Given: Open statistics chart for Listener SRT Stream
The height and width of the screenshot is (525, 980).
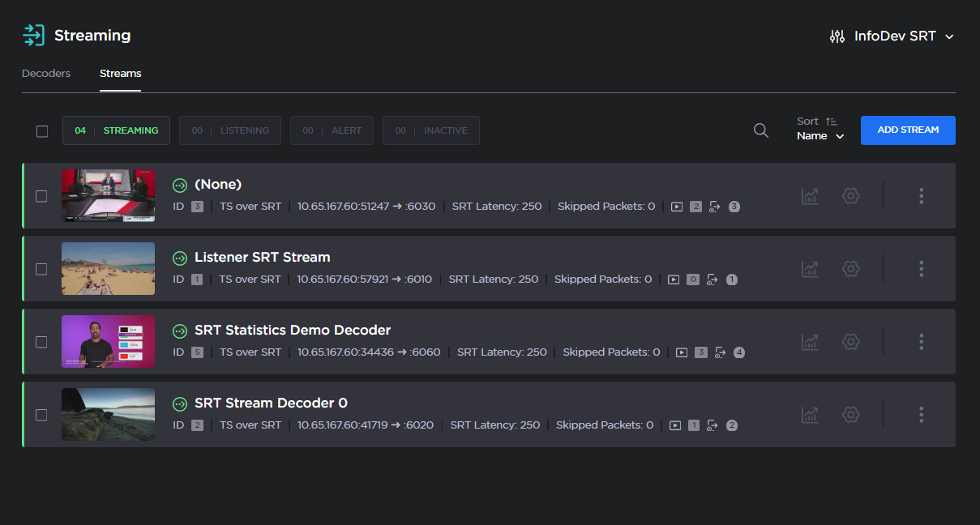Looking at the screenshot, I should (x=810, y=268).
